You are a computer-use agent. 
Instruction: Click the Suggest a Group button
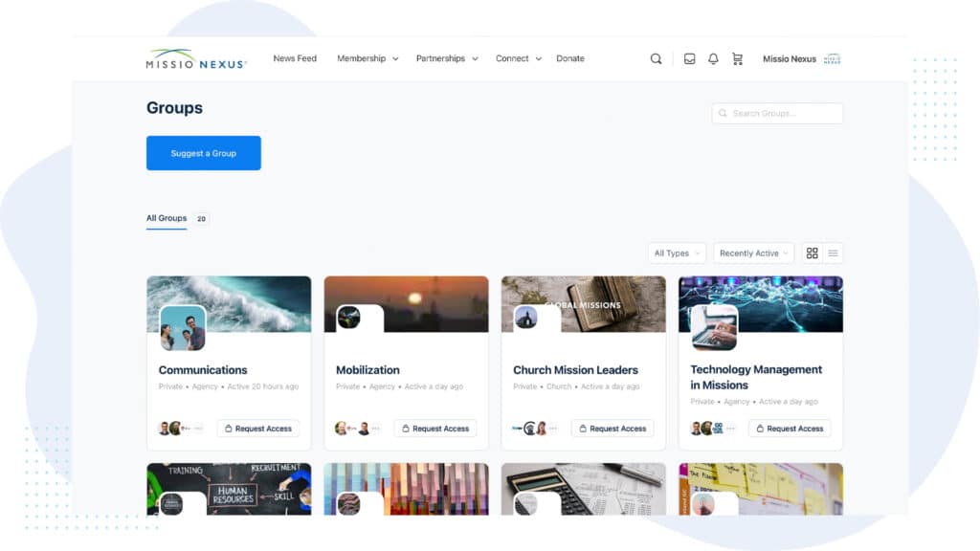[203, 153]
